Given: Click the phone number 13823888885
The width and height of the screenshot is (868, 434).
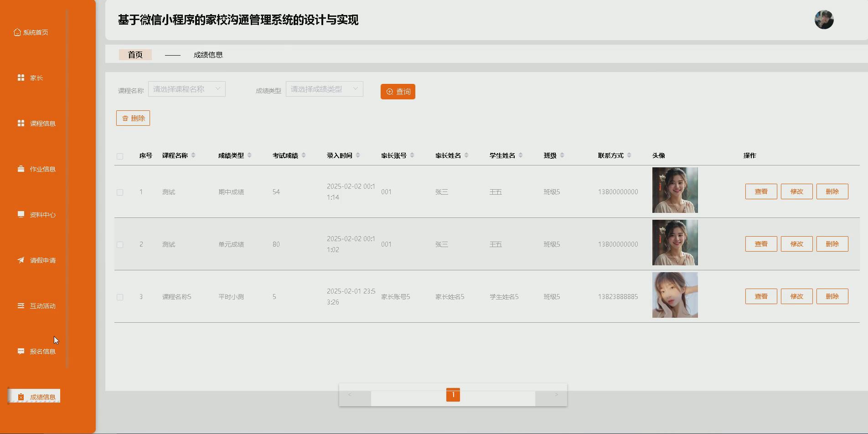Looking at the screenshot, I should [x=618, y=297].
